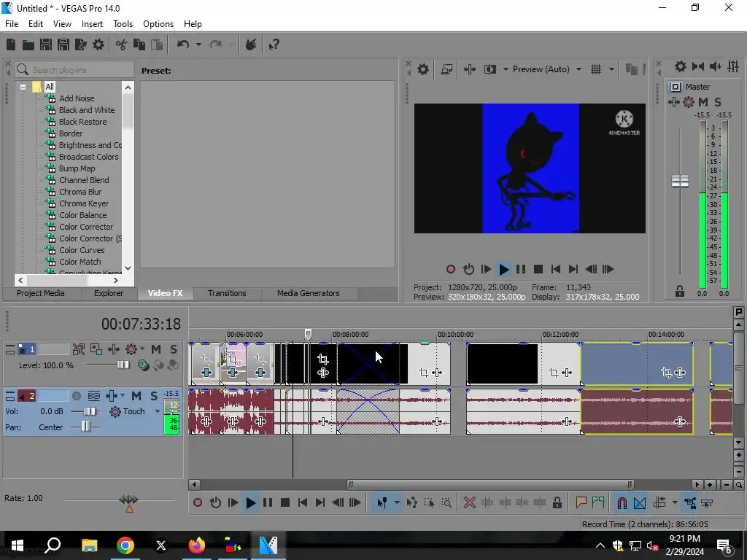747x560 pixels.
Task: Click the timeline horizontal scrollbar thumb
Action: point(490,485)
